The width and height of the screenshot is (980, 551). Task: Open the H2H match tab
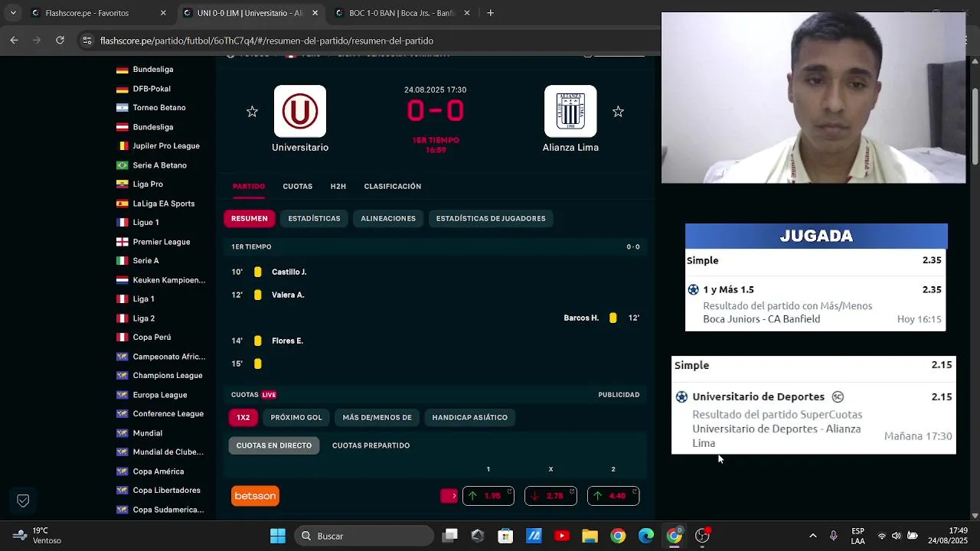(338, 187)
